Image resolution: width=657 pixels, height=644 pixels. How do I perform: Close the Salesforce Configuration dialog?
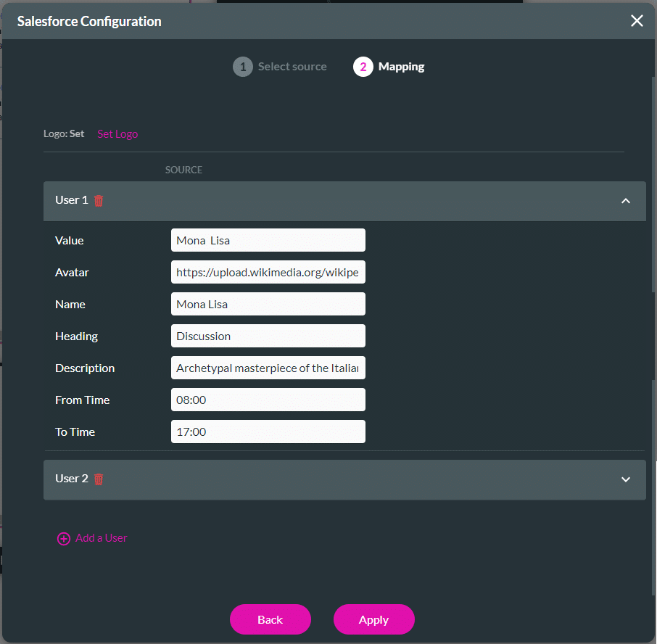[637, 20]
